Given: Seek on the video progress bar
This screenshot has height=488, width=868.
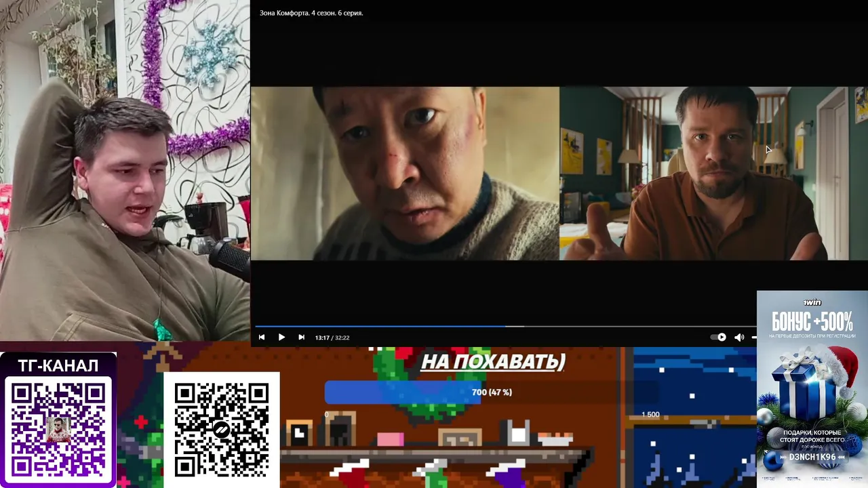Looking at the screenshot, I should pyautogui.click(x=505, y=326).
